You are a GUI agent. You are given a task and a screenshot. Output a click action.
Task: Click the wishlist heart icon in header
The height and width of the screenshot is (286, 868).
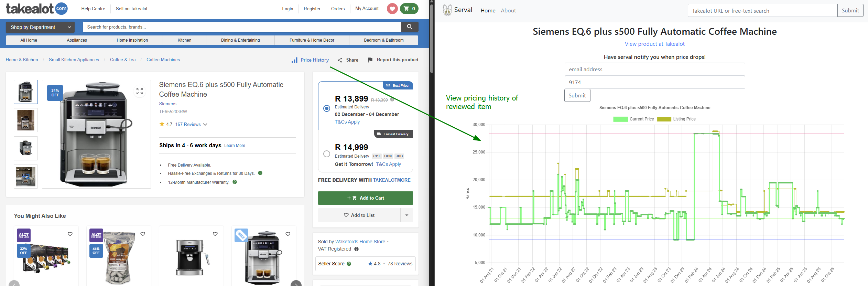tap(392, 9)
